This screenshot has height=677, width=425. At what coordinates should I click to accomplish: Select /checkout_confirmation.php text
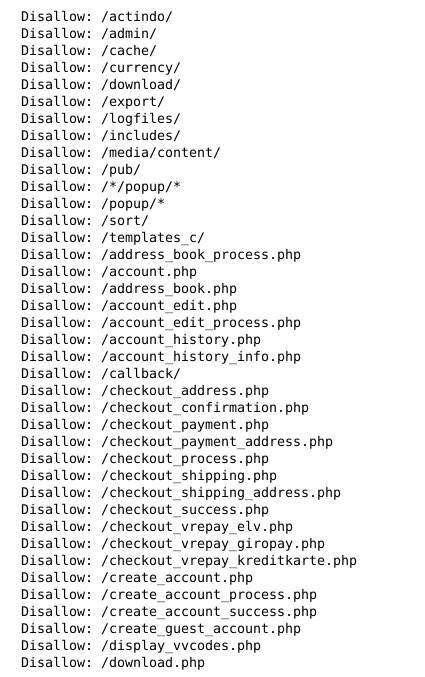click(x=205, y=408)
